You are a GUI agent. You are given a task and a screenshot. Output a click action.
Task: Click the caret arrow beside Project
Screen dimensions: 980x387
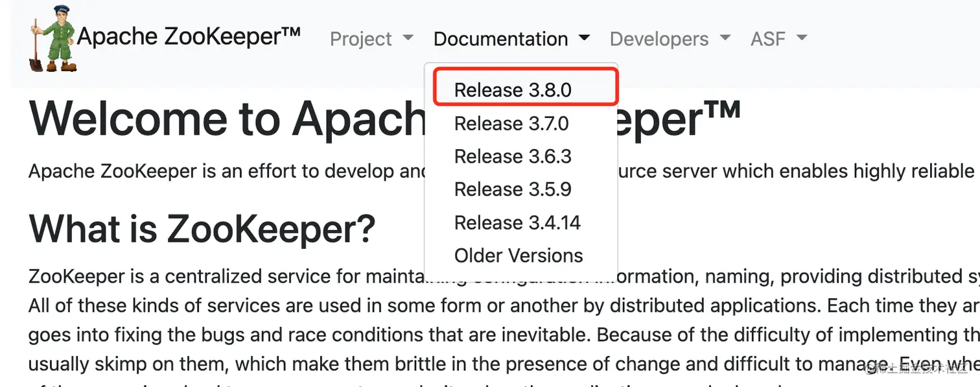click(x=408, y=38)
